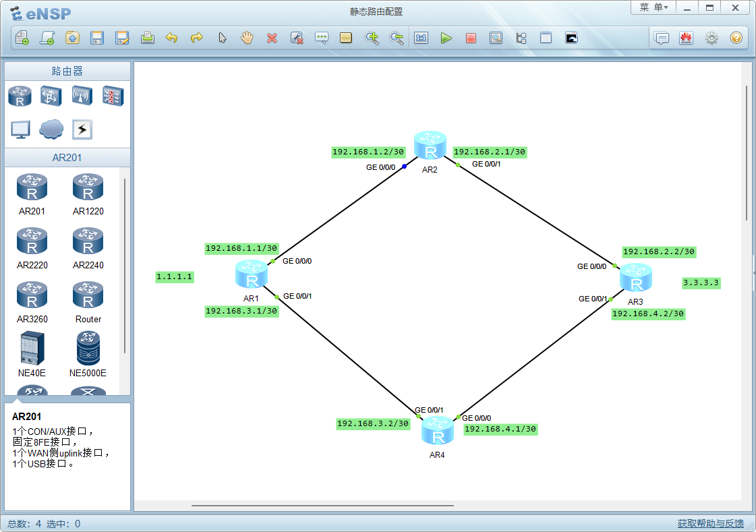The height and width of the screenshot is (532, 756).
Task: Click the canvas horizontal scrollbar
Action: (x=322, y=506)
